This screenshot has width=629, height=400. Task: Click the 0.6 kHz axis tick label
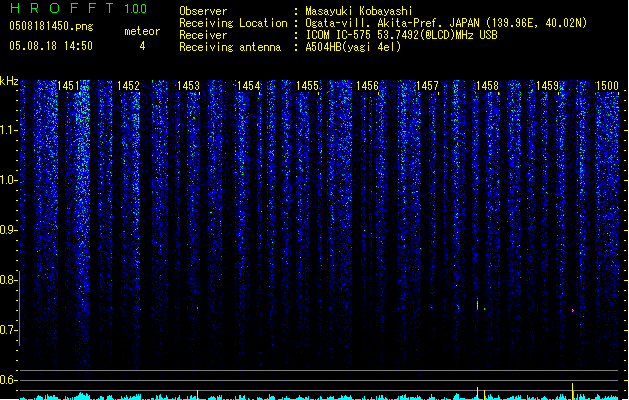pos(8,380)
